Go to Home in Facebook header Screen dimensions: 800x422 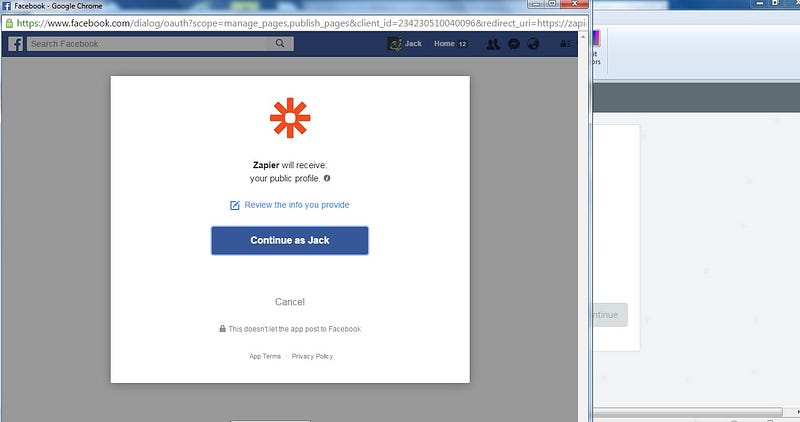point(444,44)
